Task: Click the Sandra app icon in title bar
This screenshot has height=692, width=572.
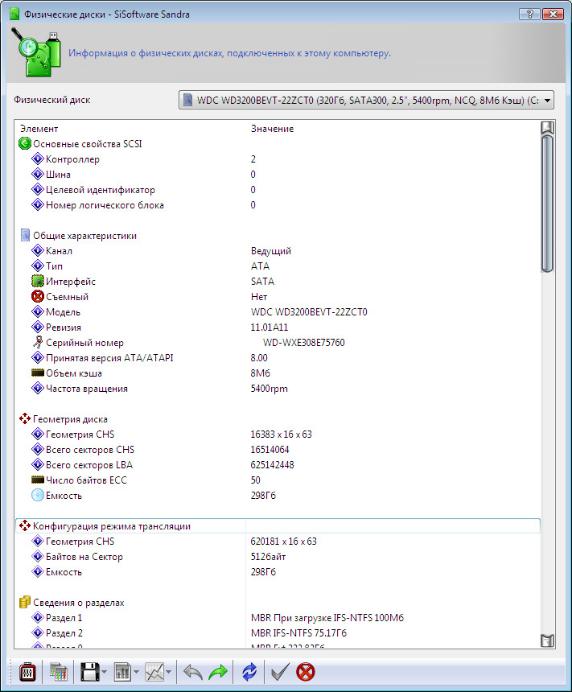Action: coord(15,14)
